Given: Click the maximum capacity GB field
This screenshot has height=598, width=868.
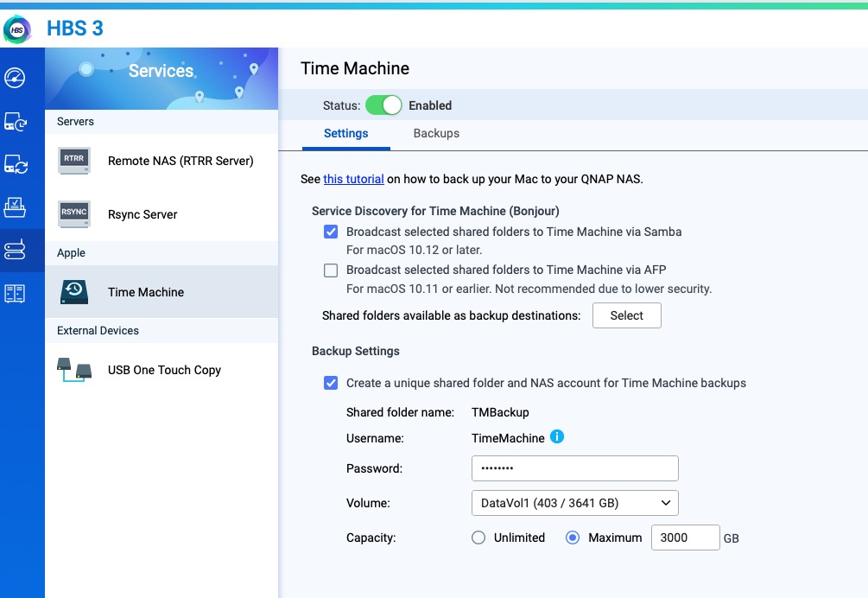Looking at the screenshot, I should click(x=685, y=538).
